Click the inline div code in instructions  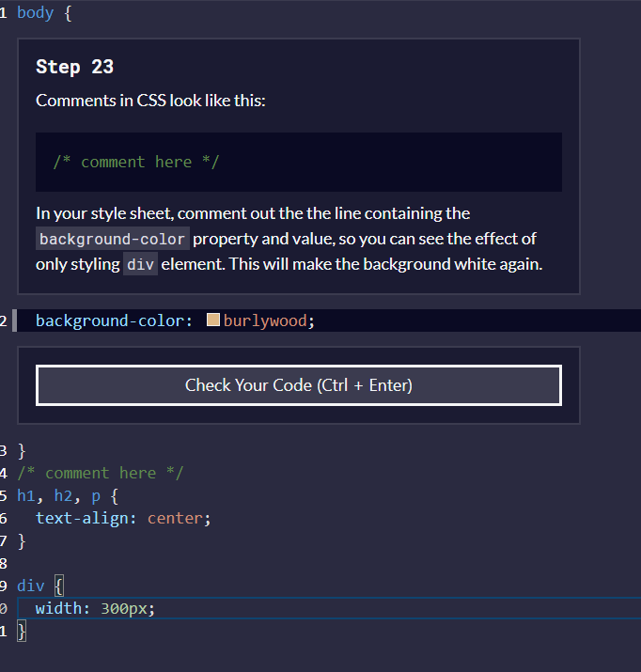click(140, 264)
